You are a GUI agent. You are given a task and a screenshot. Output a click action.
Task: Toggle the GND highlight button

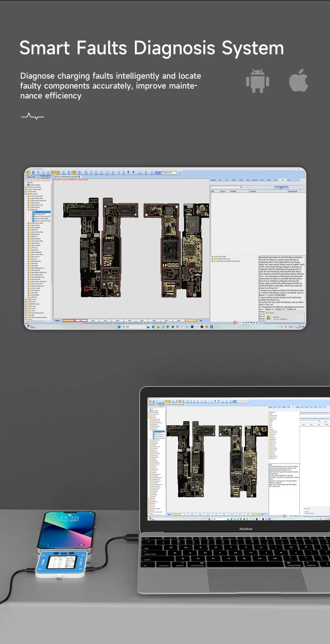(x=58, y=173)
